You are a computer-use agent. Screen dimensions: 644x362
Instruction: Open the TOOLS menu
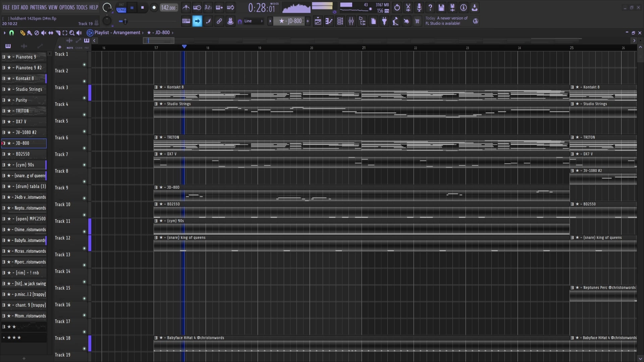[82, 7]
